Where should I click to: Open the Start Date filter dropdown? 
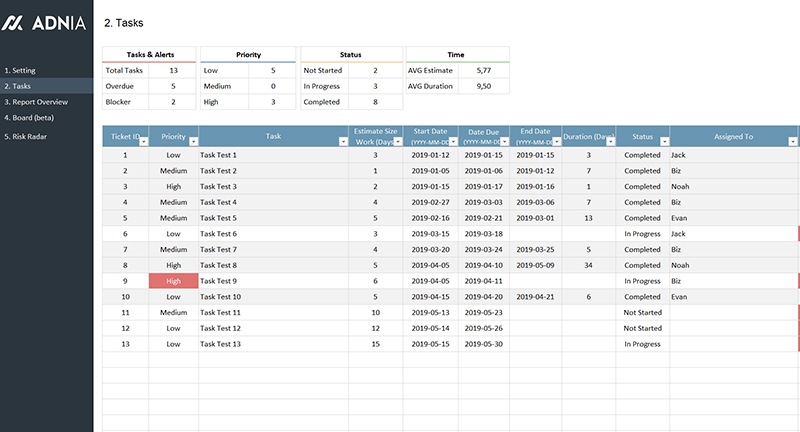[452, 142]
